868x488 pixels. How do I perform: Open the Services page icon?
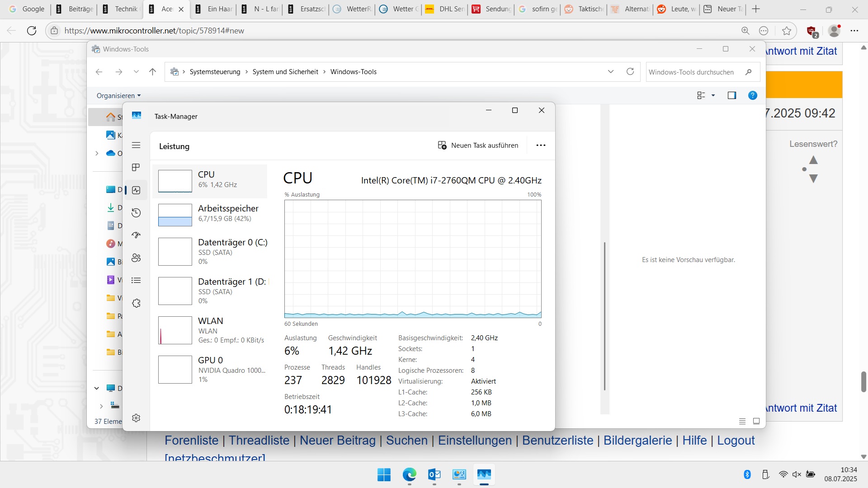[136, 303]
